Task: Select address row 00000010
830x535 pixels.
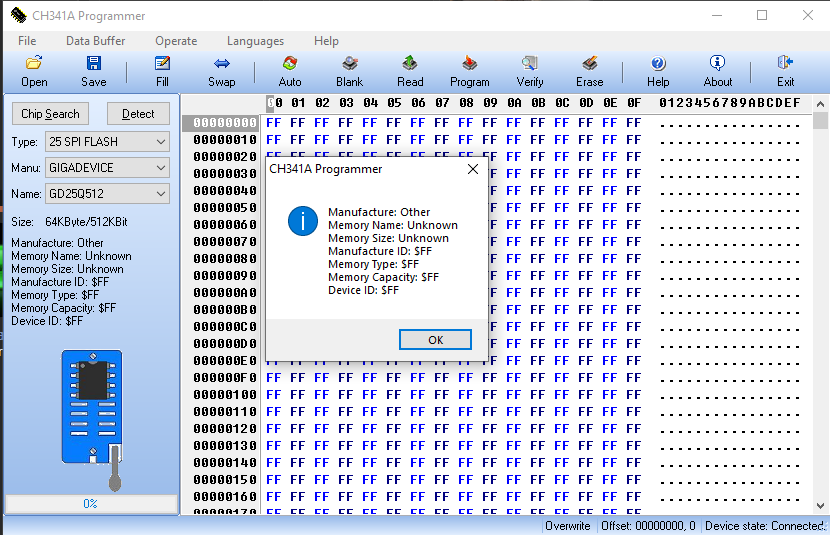Action: pos(224,140)
